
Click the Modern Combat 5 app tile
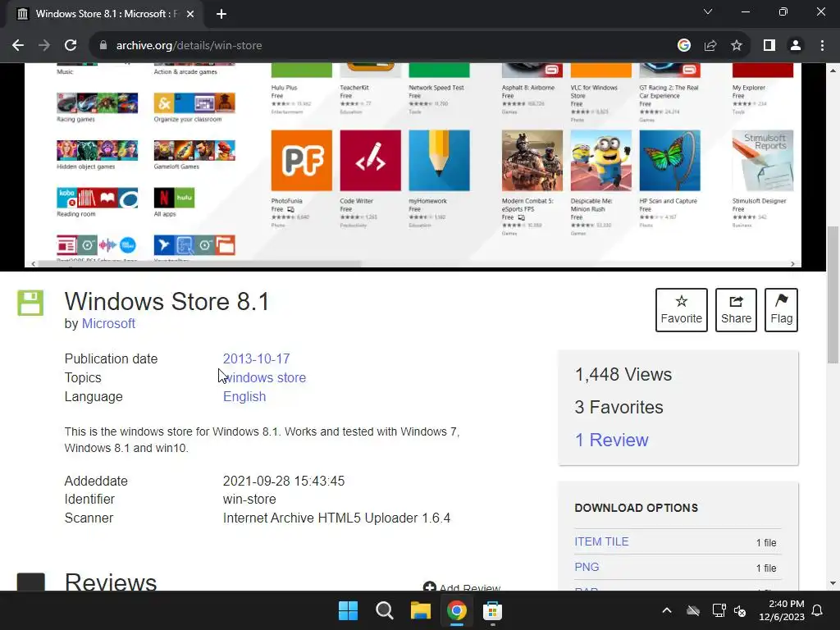tap(532, 160)
